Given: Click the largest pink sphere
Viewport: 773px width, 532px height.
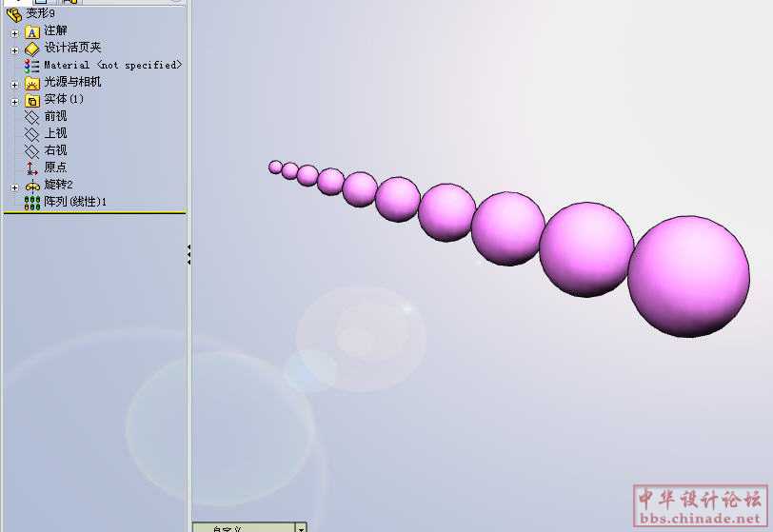Looking at the screenshot, I should coord(688,277).
